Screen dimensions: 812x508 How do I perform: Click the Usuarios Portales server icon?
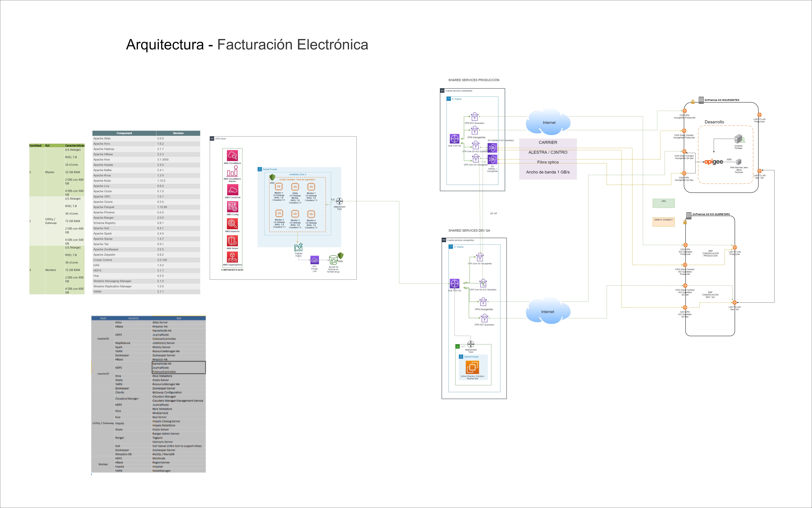tap(739, 139)
